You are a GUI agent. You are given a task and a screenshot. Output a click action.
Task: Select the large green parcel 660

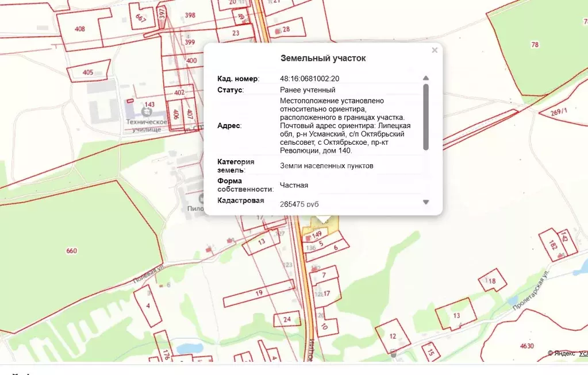[x=72, y=250]
